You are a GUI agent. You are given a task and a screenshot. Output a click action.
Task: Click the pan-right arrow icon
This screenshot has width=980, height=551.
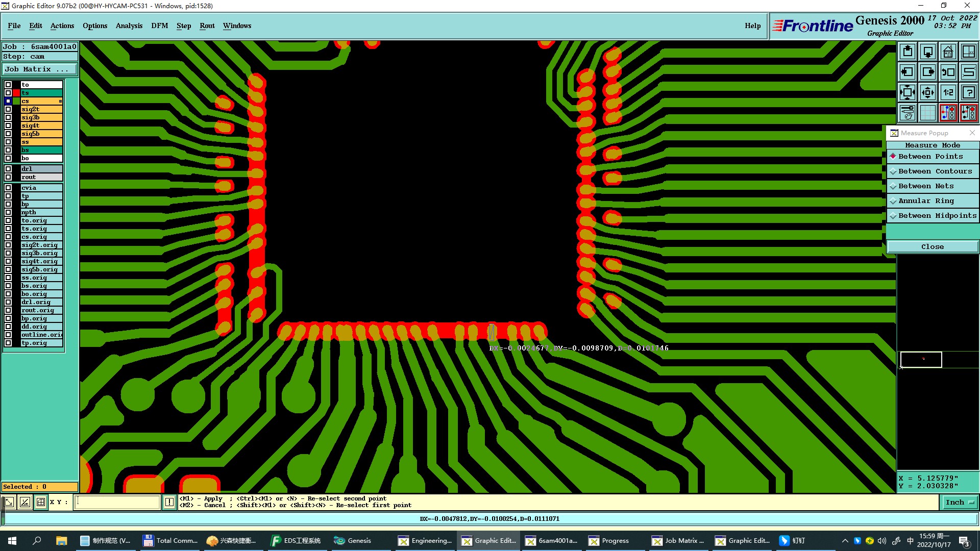click(927, 72)
